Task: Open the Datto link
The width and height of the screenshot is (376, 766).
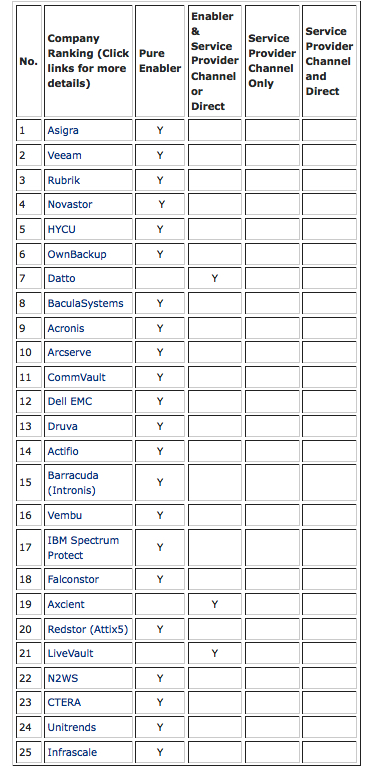Action: [x=62, y=278]
